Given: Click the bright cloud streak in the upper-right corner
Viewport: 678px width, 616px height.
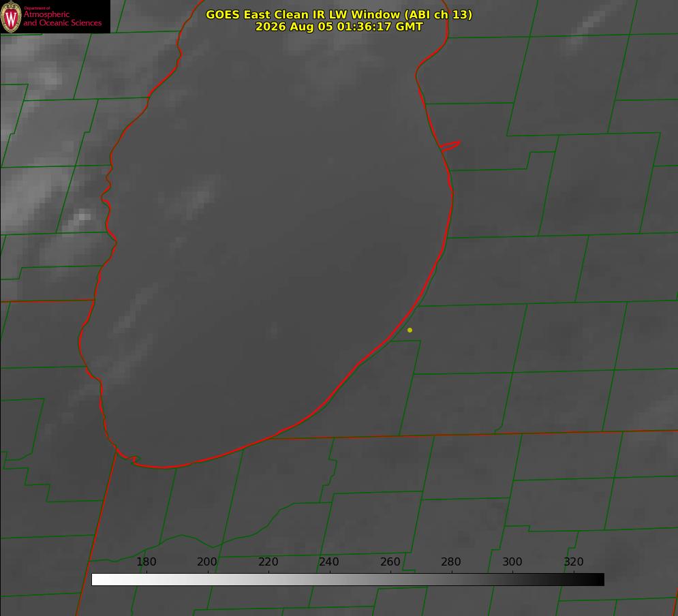Looking at the screenshot, I should [x=585, y=27].
